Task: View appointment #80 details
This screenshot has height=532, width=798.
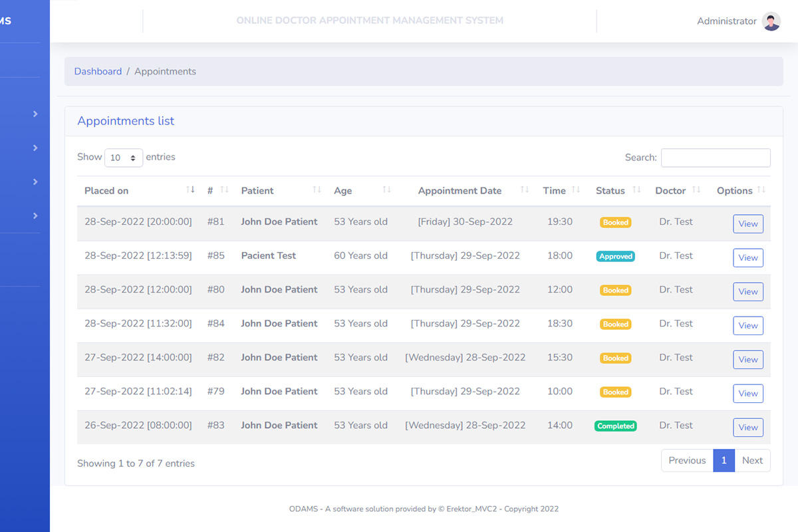Action: 748,292
